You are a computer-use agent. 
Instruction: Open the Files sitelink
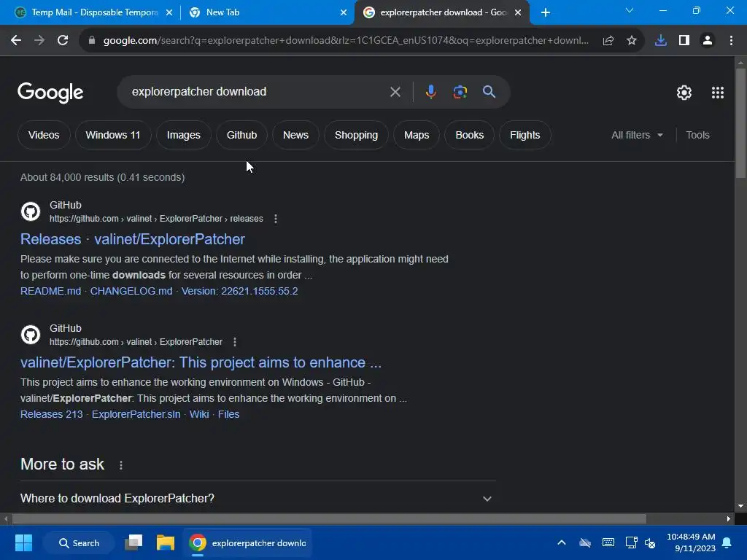pyautogui.click(x=228, y=414)
